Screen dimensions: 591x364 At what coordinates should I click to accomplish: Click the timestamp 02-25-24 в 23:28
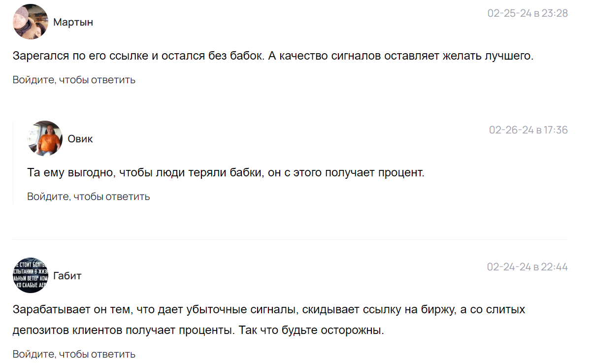coord(527,13)
